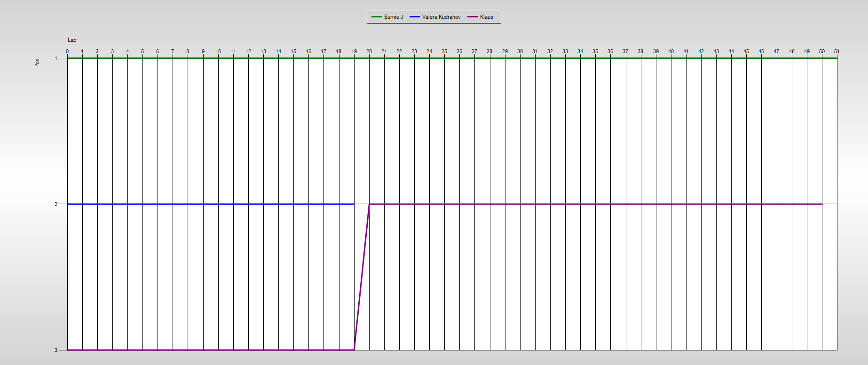The image size is (868, 365).
Task: Click lap number 0 on the axis
Action: [67, 51]
